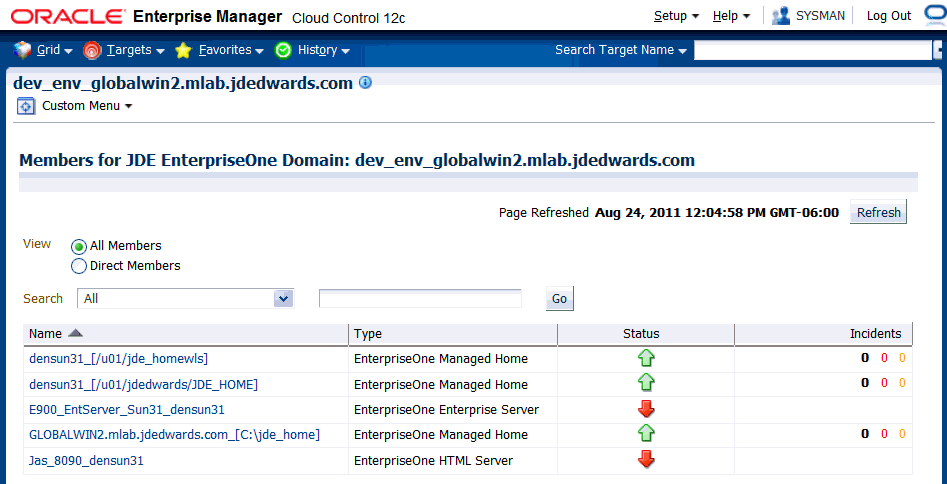Click black incident count for GLOBALWIN2 row
The image size is (947, 484).
tap(865, 434)
